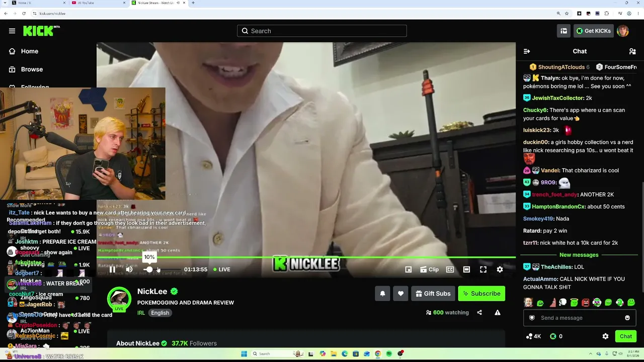Send message with green Chat button

[x=626, y=336]
